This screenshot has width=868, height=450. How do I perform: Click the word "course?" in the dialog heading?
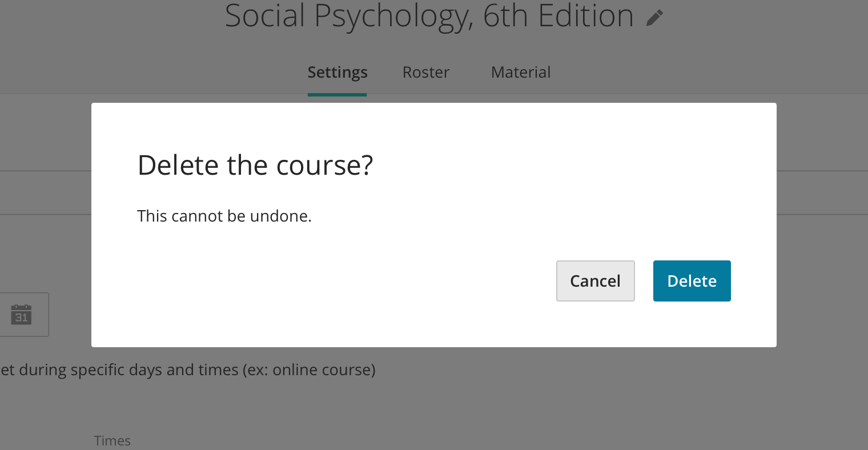pos(324,166)
